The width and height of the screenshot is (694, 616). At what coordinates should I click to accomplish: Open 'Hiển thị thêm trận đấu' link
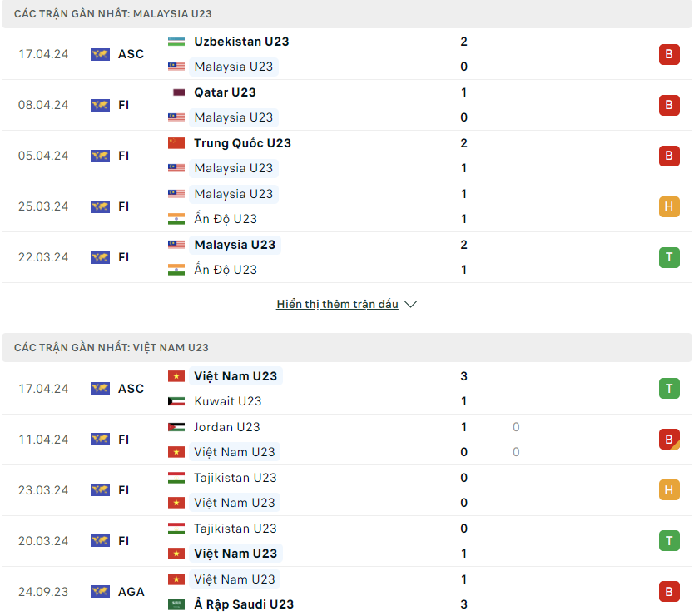coord(337,305)
